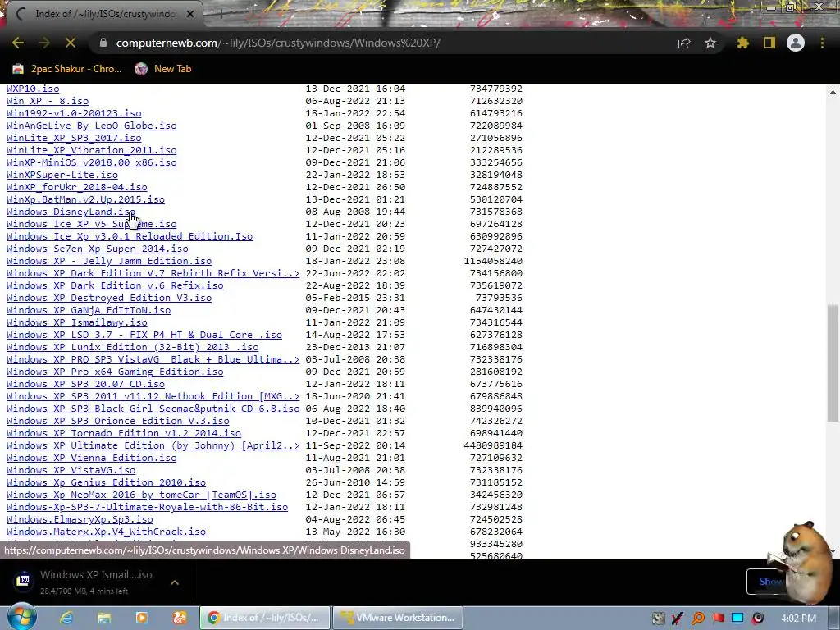840x630 pixels.
Task: Open Windows XP SP3 20.07 CD.iso
Action: coord(85,384)
